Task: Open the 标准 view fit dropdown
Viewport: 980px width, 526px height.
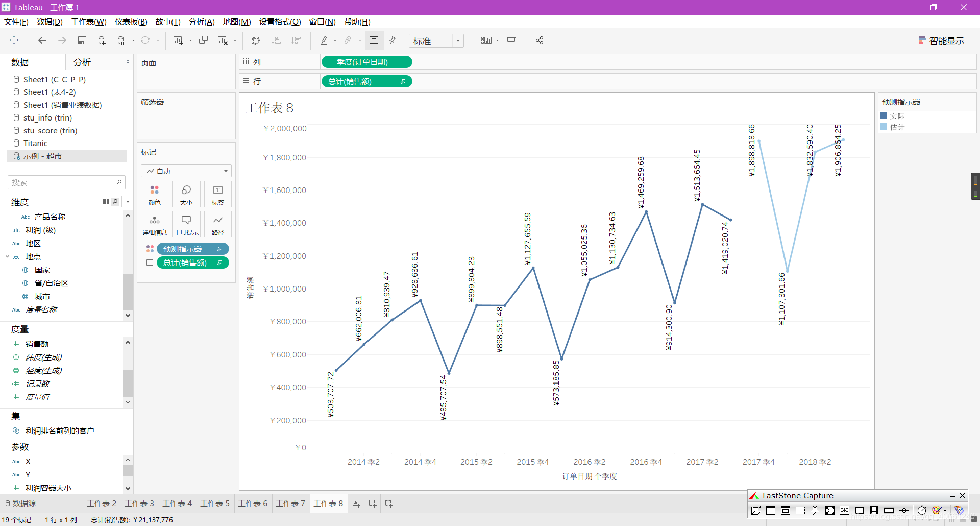Action: coord(436,41)
